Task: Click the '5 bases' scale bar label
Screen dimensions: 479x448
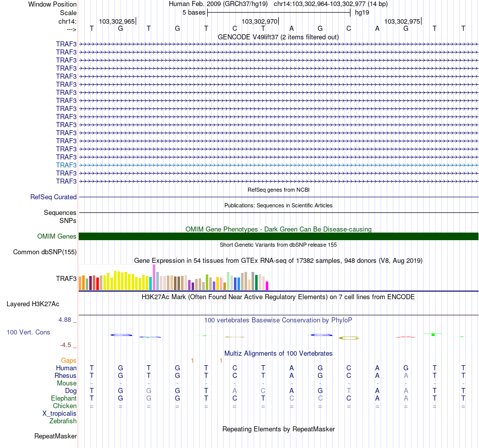Action: click(194, 13)
